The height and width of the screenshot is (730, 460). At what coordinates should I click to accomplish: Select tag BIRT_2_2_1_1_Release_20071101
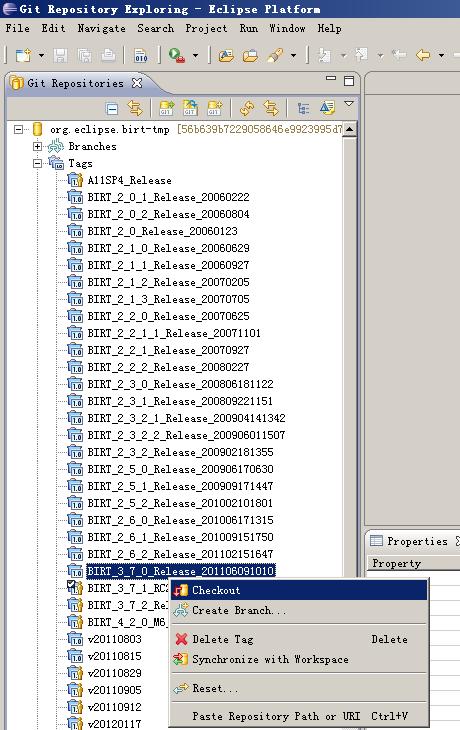(x=174, y=333)
